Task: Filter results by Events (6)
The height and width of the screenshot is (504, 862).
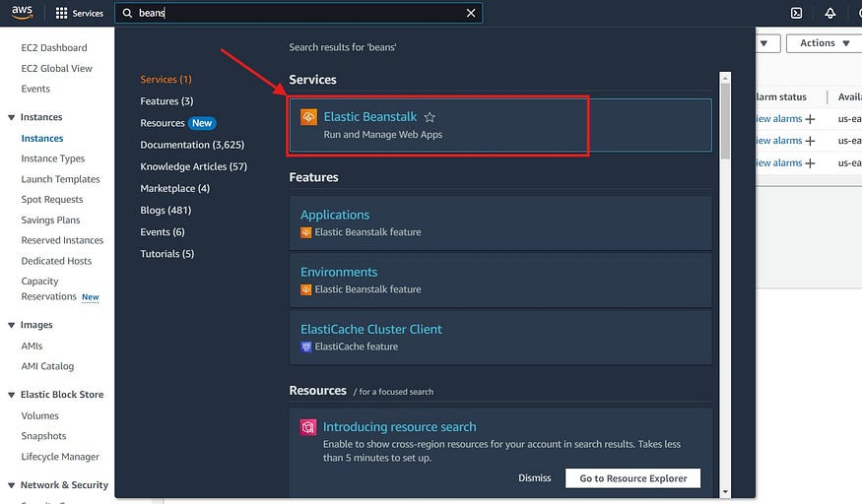Action: pyautogui.click(x=163, y=232)
